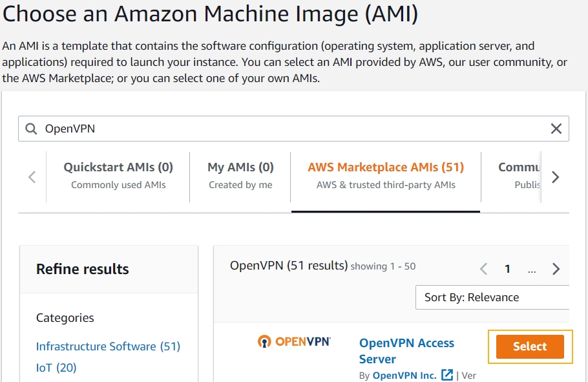Filter by IoT category
588x382 pixels.
56,367
